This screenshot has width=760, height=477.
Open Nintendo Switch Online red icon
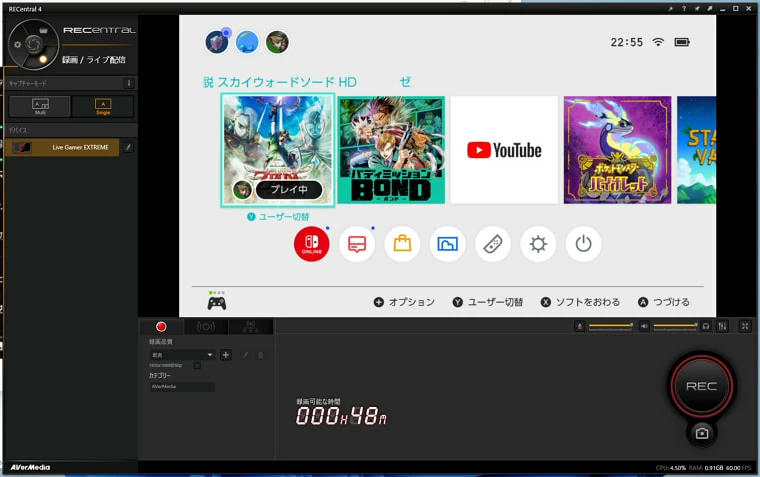pos(312,244)
